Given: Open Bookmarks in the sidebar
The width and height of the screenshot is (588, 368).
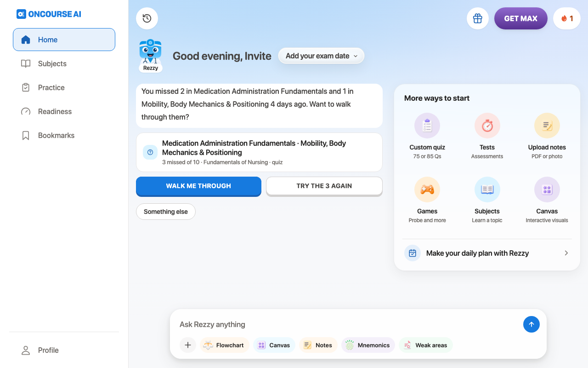Looking at the screenshot, I should point(64,135).
